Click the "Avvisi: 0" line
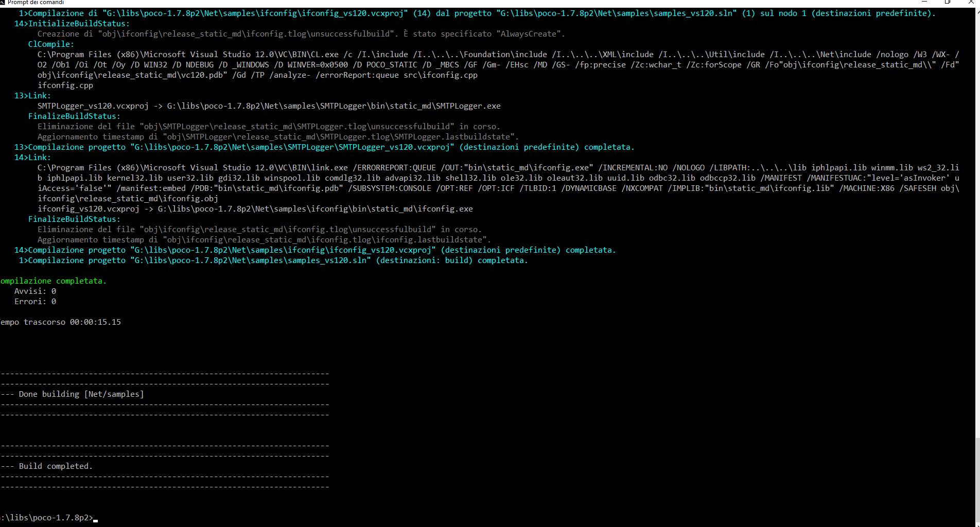 [35, 291]
